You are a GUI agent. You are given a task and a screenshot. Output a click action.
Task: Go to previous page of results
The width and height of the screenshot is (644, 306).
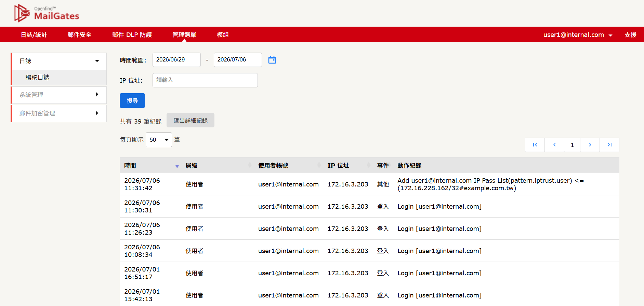pos(554,145)
